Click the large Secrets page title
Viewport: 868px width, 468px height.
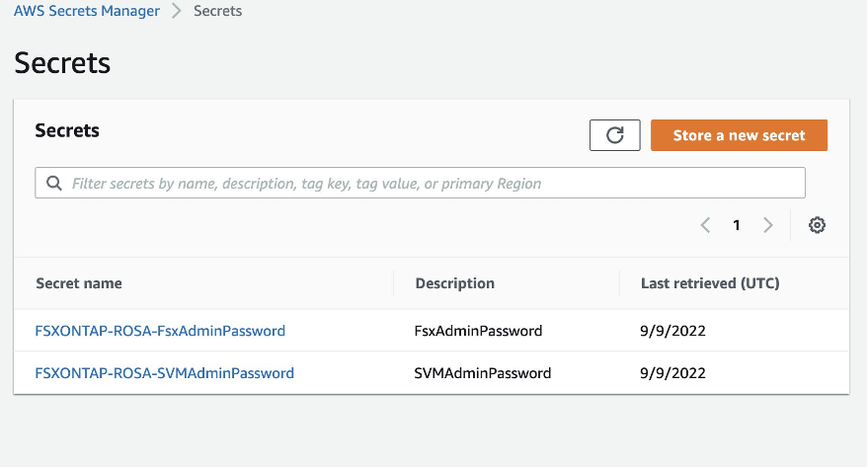pyautogui.click(x=62, y=62)
